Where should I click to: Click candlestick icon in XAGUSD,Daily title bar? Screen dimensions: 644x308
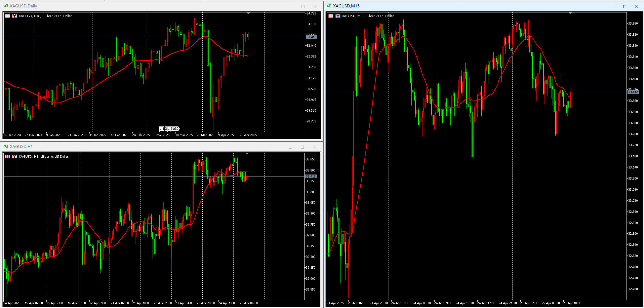pyautogui.click(x=6, y=6)
